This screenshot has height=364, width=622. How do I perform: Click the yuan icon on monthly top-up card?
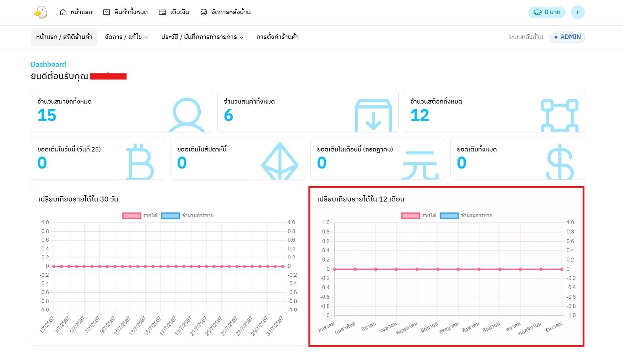[420, 165]
